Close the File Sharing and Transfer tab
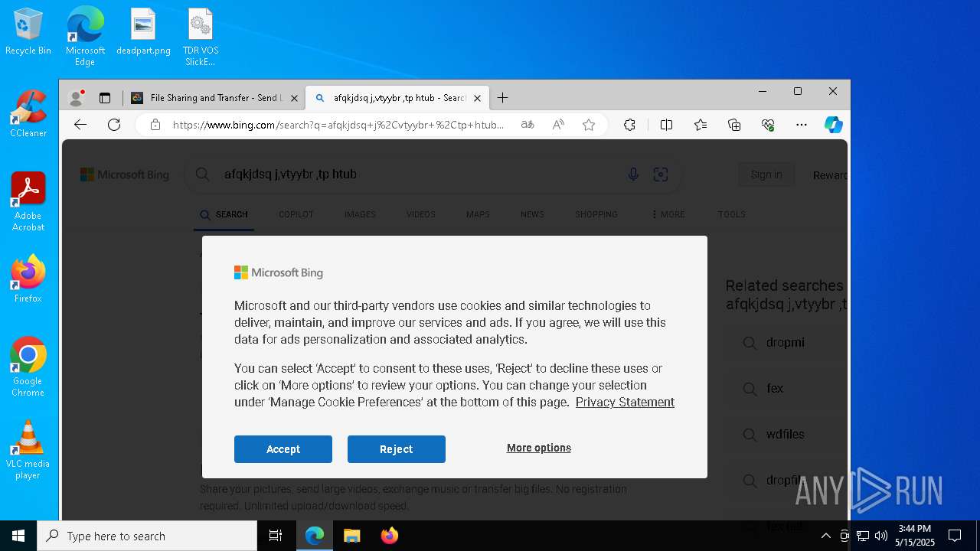Screen dimensions: 980x551 (x=295, y=98)
